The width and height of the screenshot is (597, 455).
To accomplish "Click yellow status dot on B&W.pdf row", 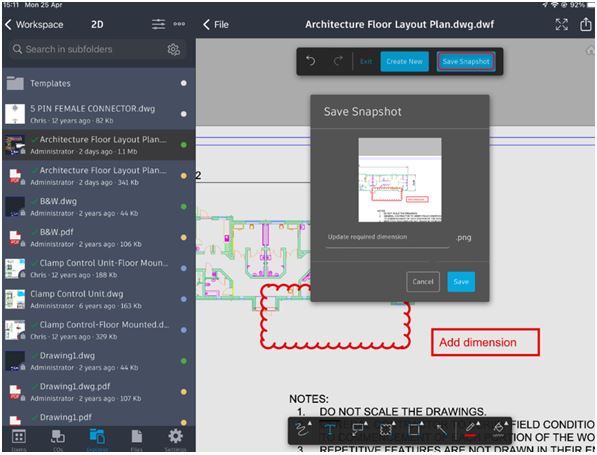I will (x=184, y=237).
